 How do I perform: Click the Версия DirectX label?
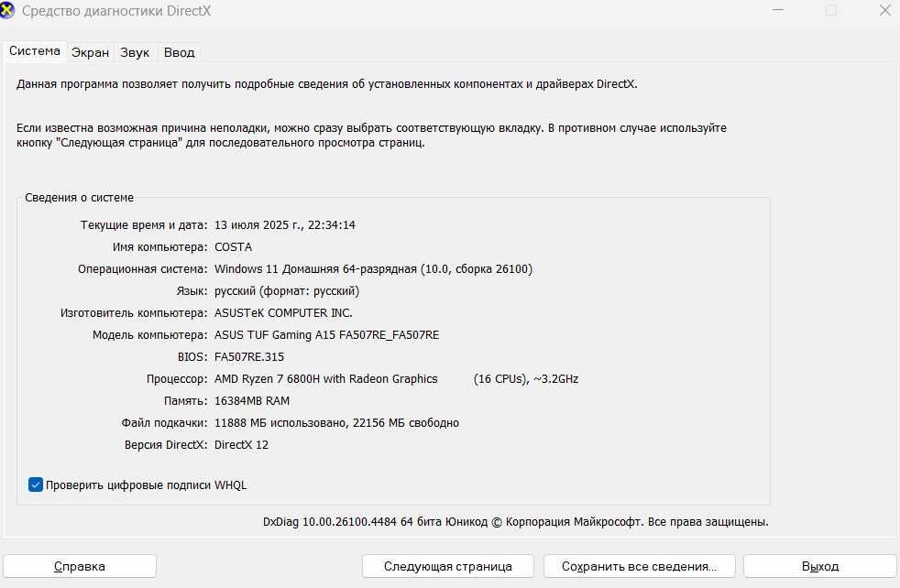pos(166,444)
